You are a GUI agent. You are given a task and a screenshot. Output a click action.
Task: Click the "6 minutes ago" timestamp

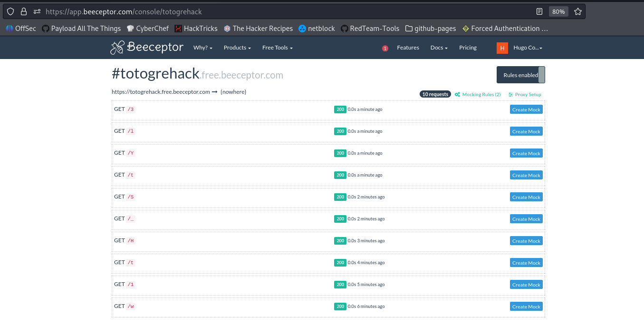(371, 307)
